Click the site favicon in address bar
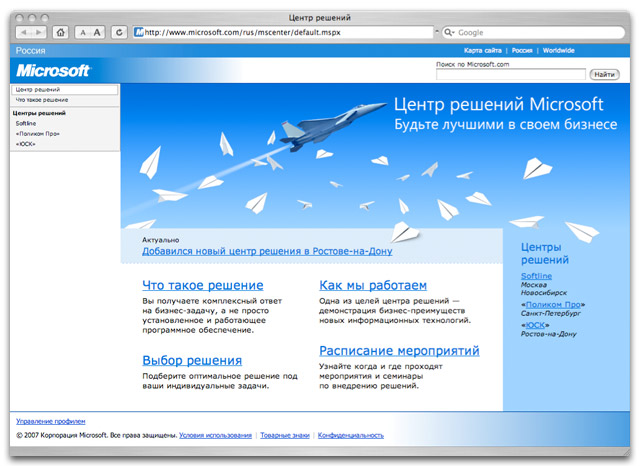Image resolution: width=640 pixels, height=466 pixels. click(x=139, y=32)
